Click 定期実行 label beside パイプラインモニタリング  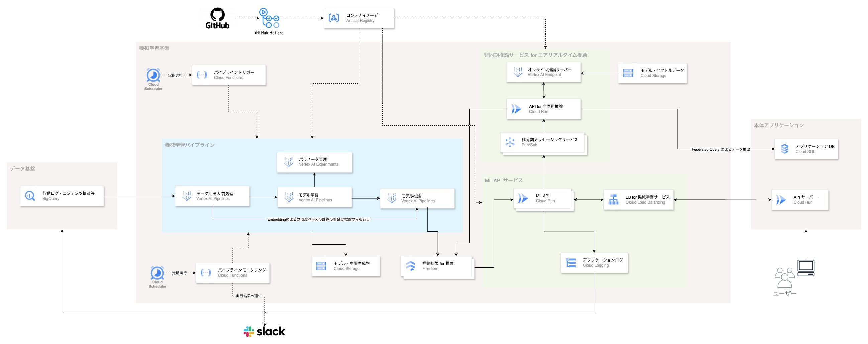pyautogui.click(x=179, y=273)
